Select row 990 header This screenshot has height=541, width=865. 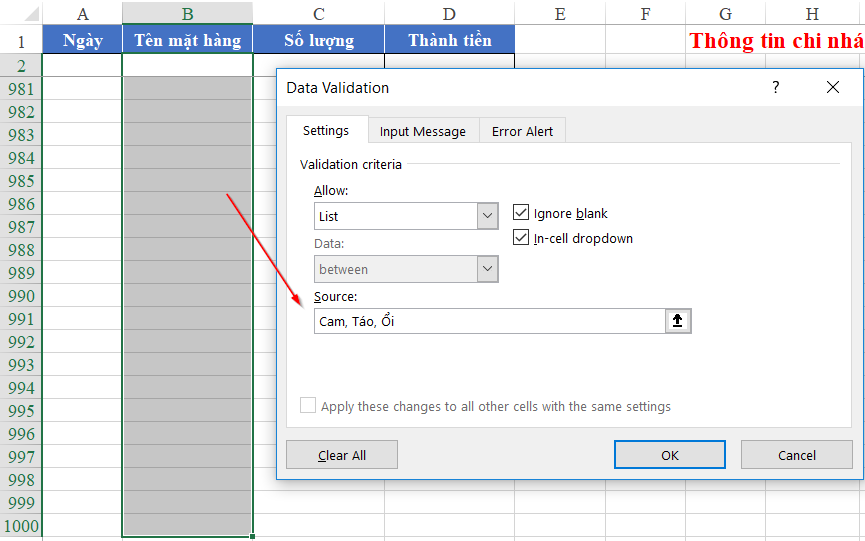[x=21, y=296]
